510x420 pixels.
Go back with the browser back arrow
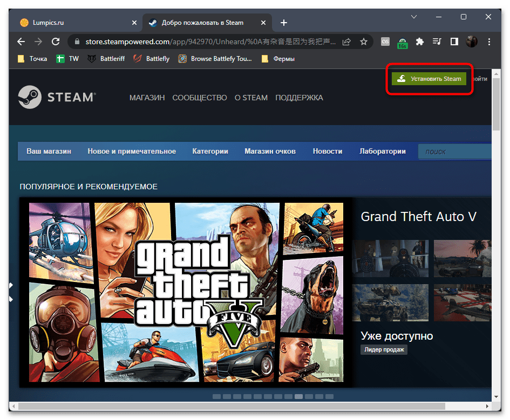point(21,42)
